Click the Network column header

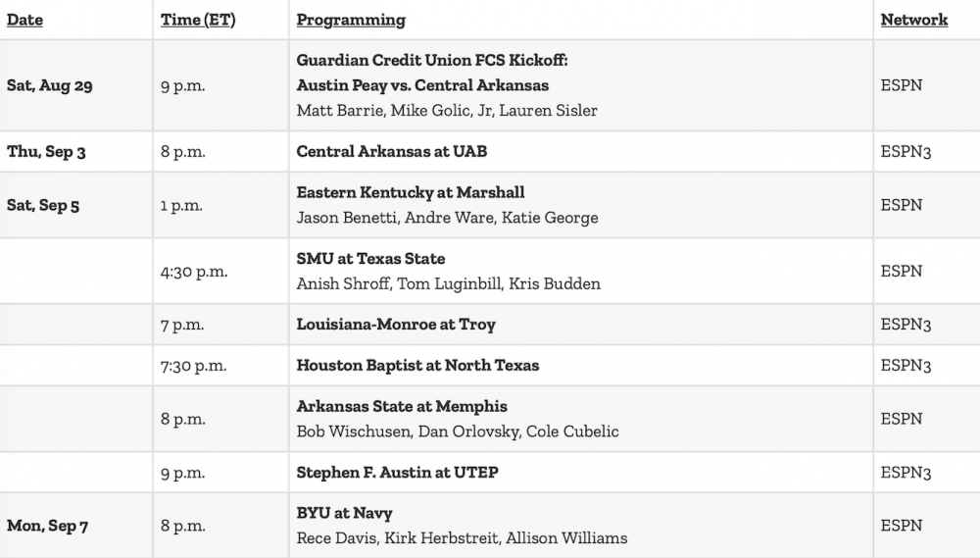913,20
